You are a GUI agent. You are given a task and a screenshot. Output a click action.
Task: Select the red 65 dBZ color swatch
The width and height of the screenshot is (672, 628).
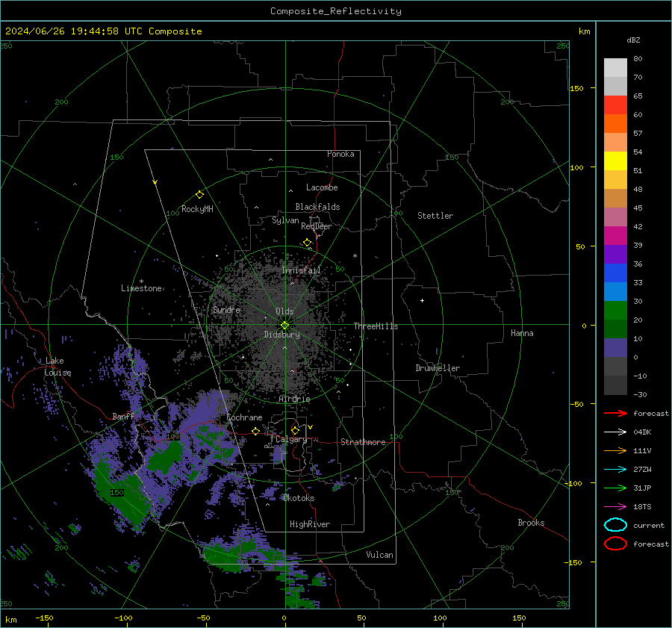615,105
